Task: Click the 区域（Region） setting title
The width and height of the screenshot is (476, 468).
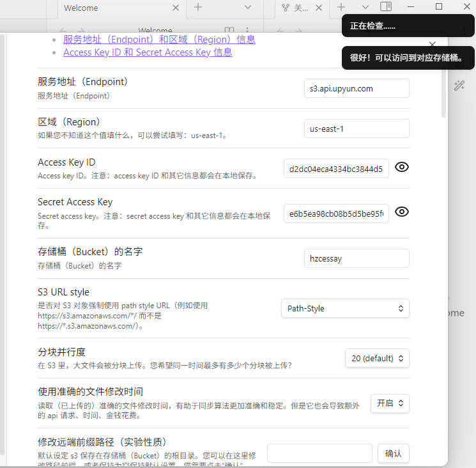Action: click(x=69, y=122)
